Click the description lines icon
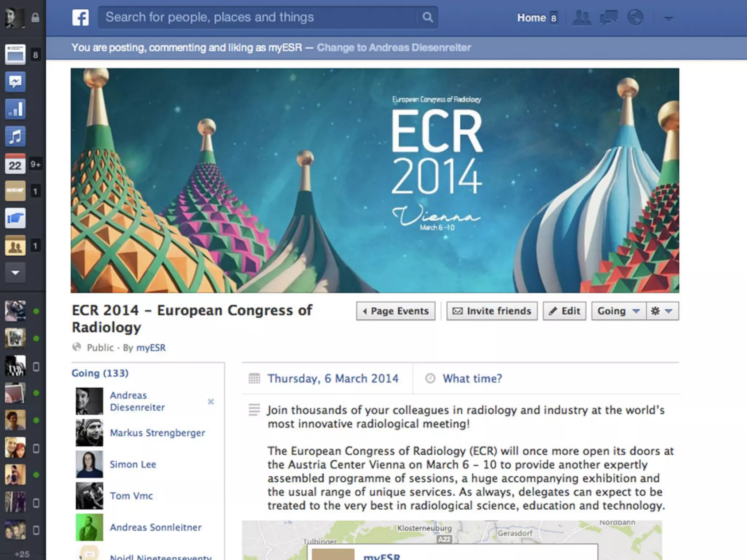Image resolution: width=747 pixels, height=560 pixels. pyautogui.click(x=254, y=410)
